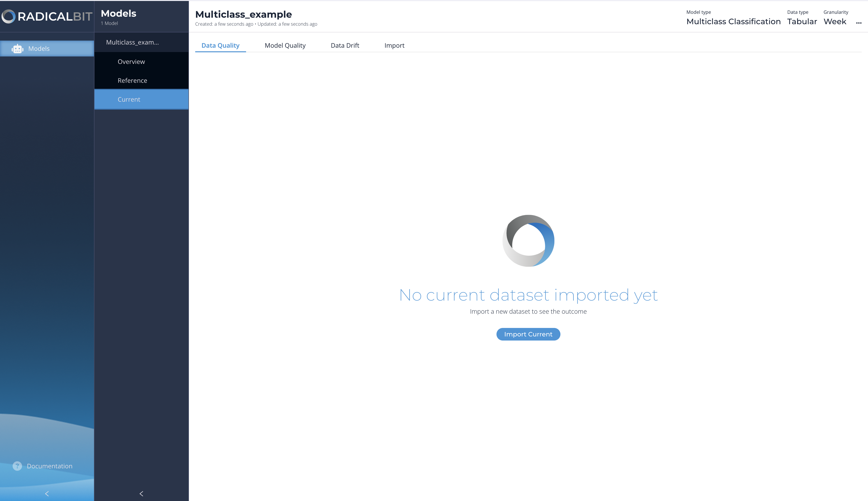Open the Reference section
This screenshot has width=868, height=501.
tap(141, 81)
